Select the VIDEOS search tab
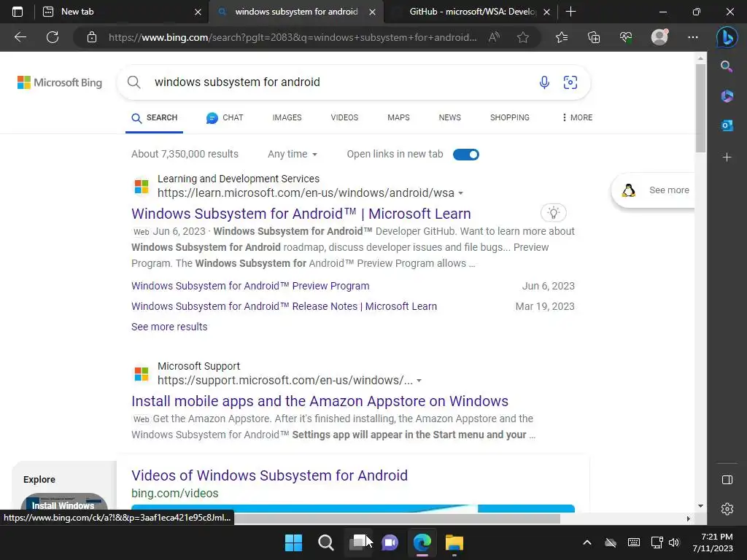Image resolution: width=747 pixels, height=560 pixels. [x=344, y=117]
